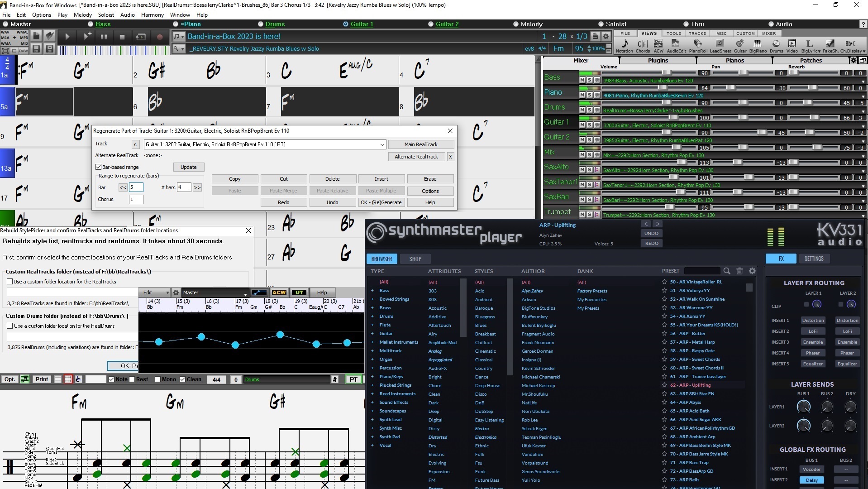Open the ACW audio chord wizard
Viewport: 868px width, 489px height.
(x=658, y=45)
